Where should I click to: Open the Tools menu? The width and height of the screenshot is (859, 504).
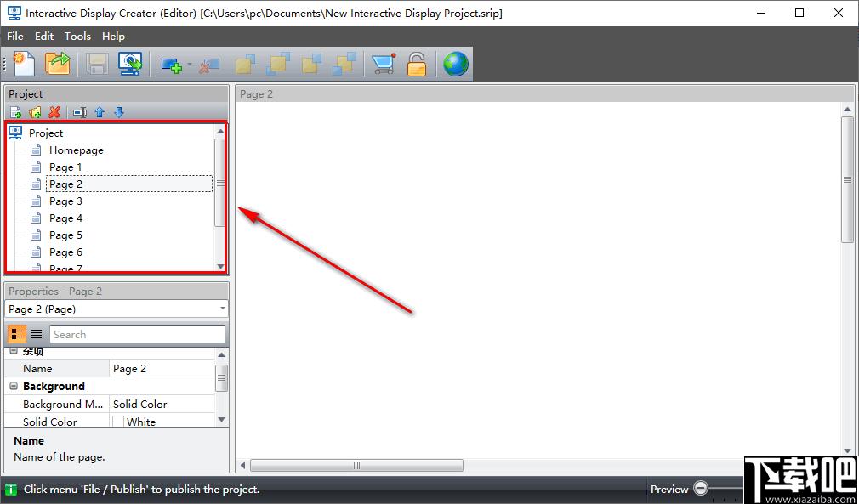pos(77,37)
